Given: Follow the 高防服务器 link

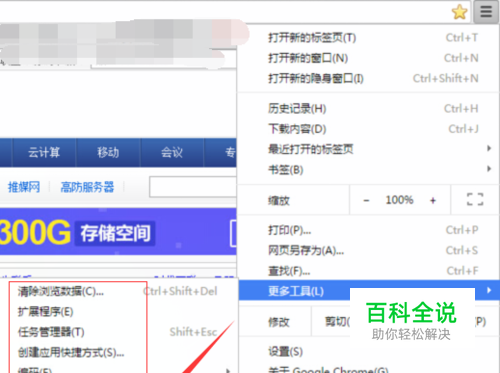Looking at the screenshot, I should point(87,187).
